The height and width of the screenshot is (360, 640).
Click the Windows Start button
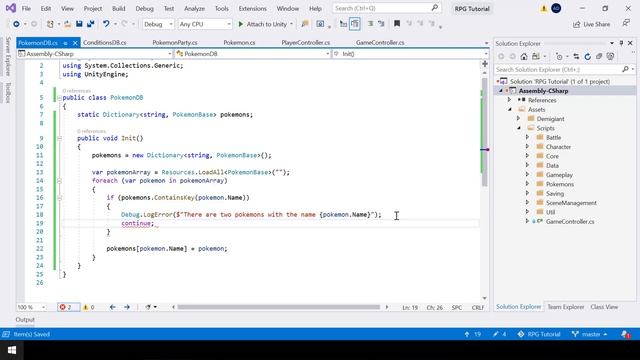[x=12, y=350]
